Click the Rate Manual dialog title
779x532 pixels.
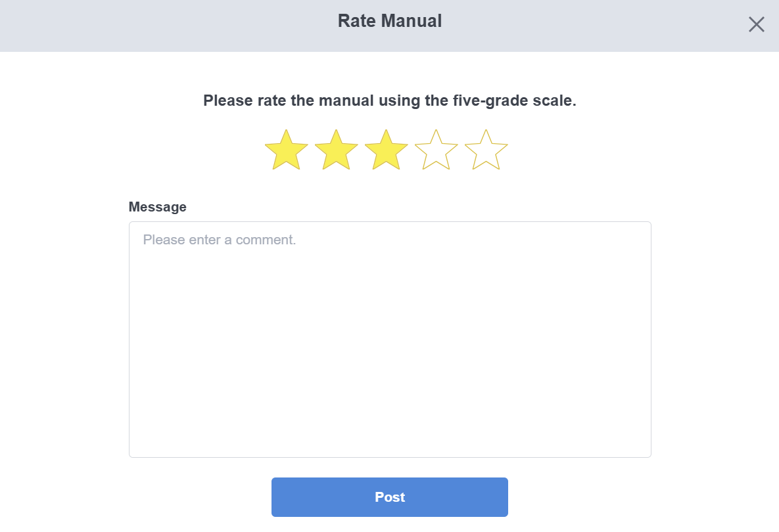pos(390,21)
